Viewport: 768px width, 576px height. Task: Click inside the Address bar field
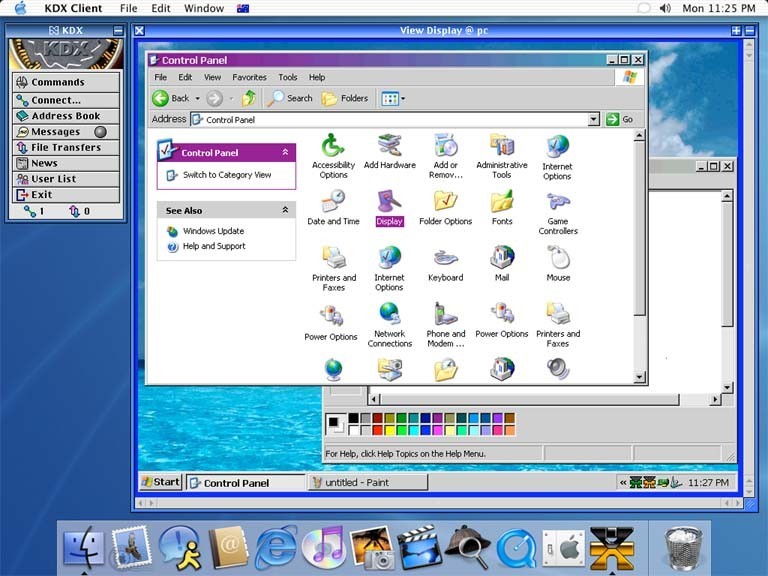tap(390, 120)
